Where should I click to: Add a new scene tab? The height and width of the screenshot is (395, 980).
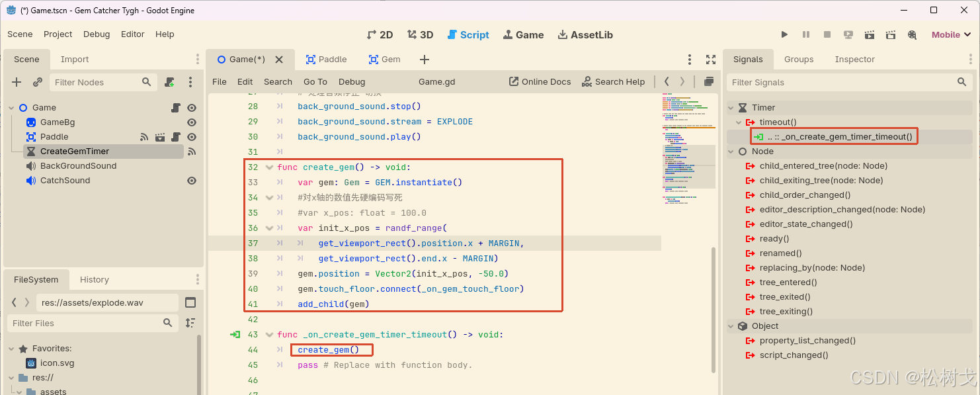point(425,60)
